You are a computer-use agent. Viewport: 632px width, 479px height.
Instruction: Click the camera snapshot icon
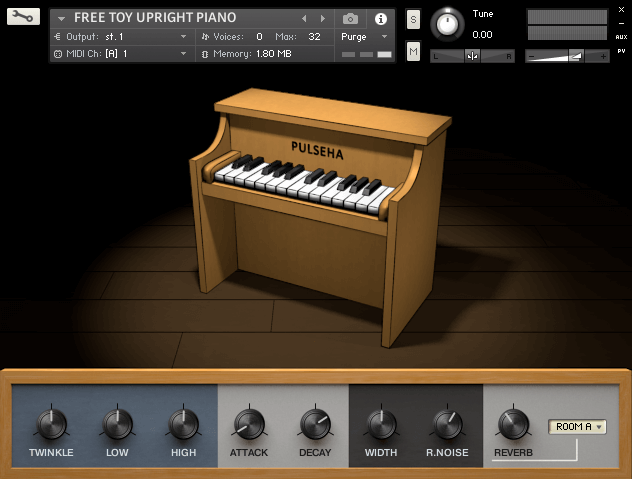tap(350, 19)
